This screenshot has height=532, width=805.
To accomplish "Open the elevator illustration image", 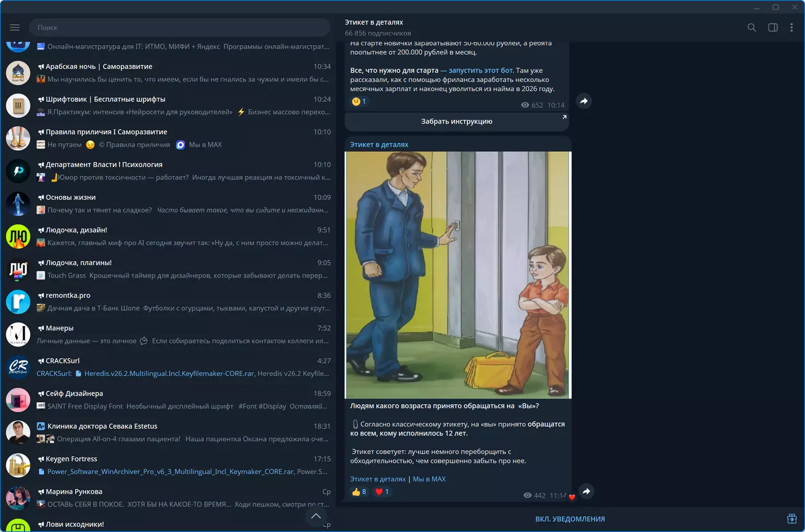I will click(x=458, y=275).
